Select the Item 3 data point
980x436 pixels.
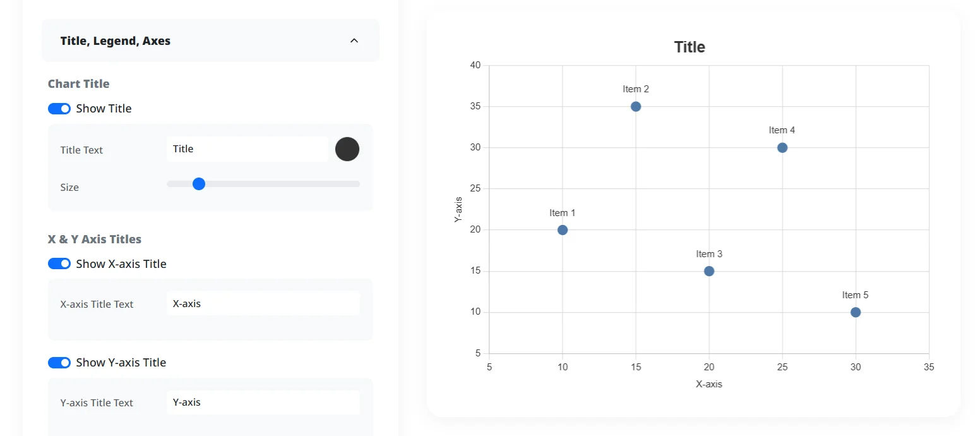tap(709, 271)
